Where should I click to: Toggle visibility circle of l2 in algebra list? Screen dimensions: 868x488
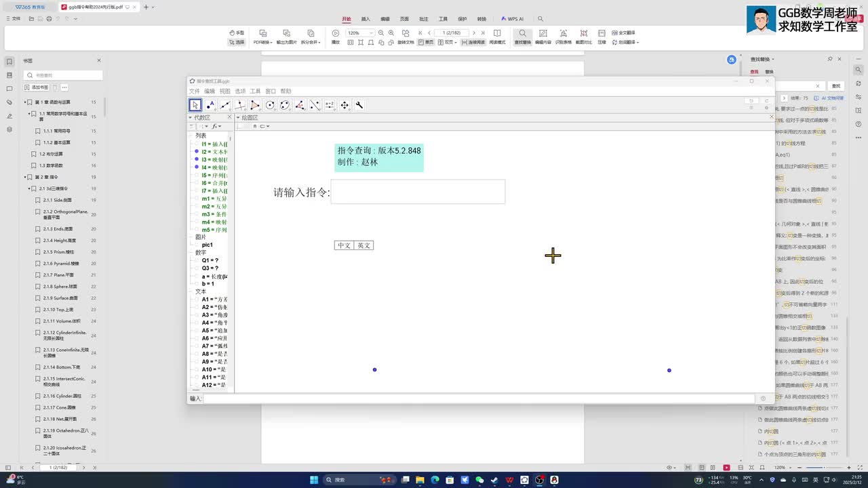197,152
